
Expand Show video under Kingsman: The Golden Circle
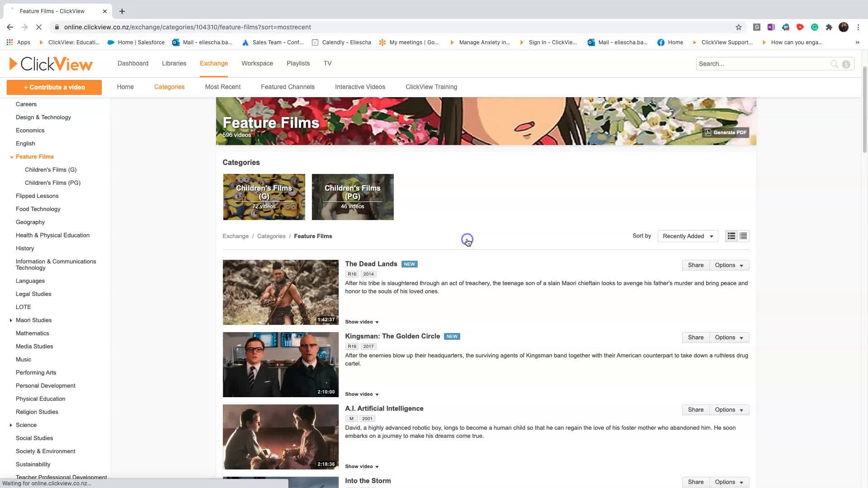click(x=362, y=394)
